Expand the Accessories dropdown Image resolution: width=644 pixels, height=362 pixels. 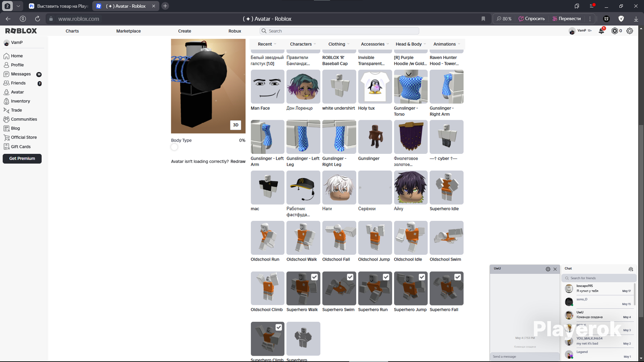coord(375,44)
